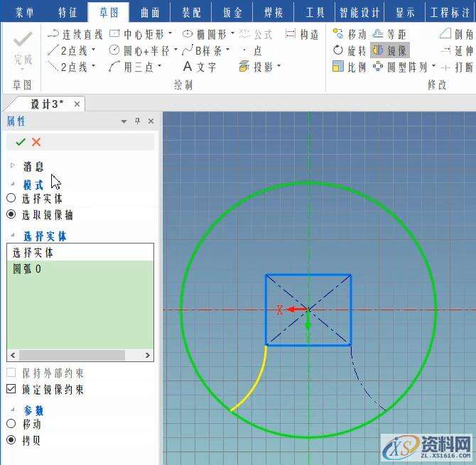Enable 保持外部约束 checkbox
The image size is (476, 465).
tap(11, 372)
